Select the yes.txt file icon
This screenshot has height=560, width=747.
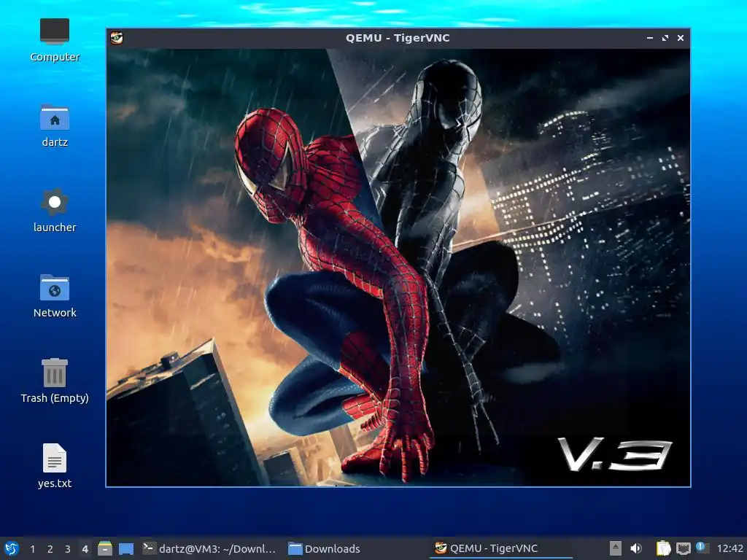[x=54, y=467]
